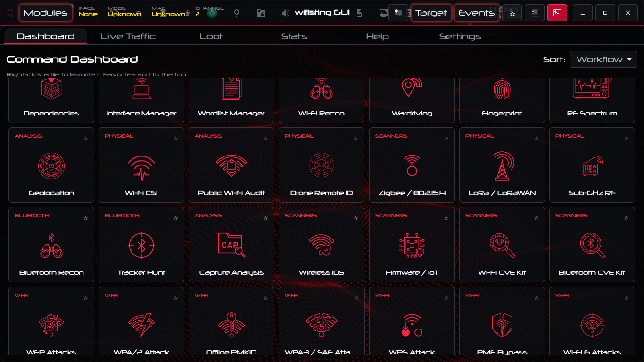644x362 pixels.
Task: Launch Bluetooth CVE Kit icon
Action: point(592,246)
